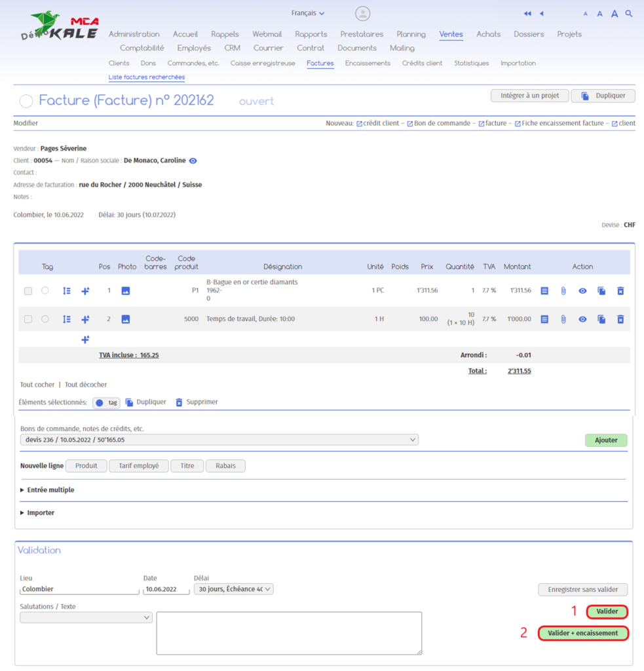Click the single back arrow icon
The width and height of the screenshot is (644, 671).
point(542,14)
